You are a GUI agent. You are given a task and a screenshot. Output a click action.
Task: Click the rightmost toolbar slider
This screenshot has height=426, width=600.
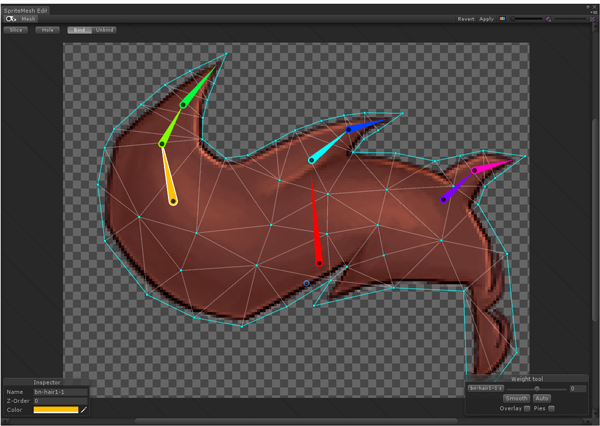point(570,19)
